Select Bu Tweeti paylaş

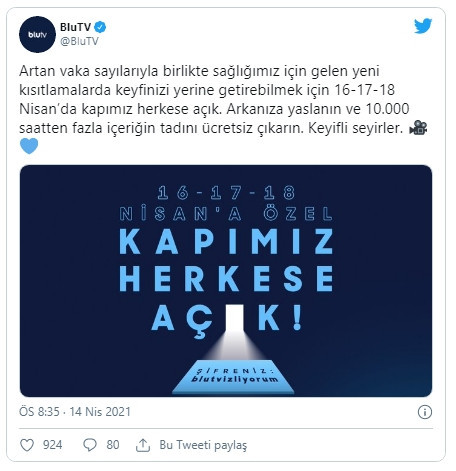203,445
